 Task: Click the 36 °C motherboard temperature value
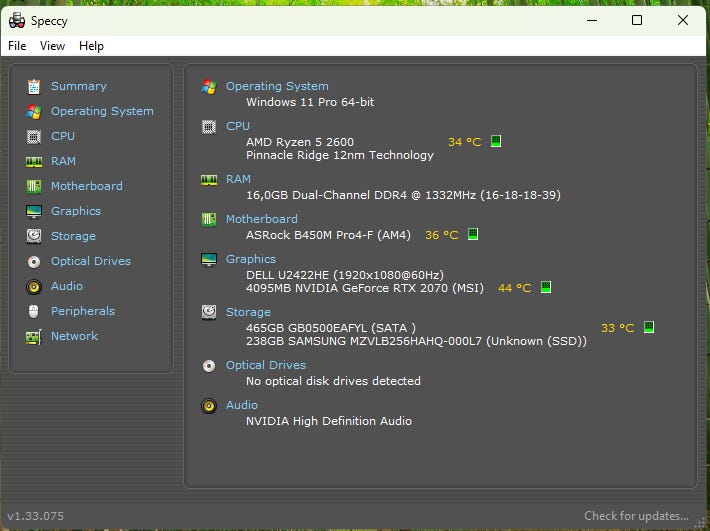pyautogui.click(x=441, y=235)
